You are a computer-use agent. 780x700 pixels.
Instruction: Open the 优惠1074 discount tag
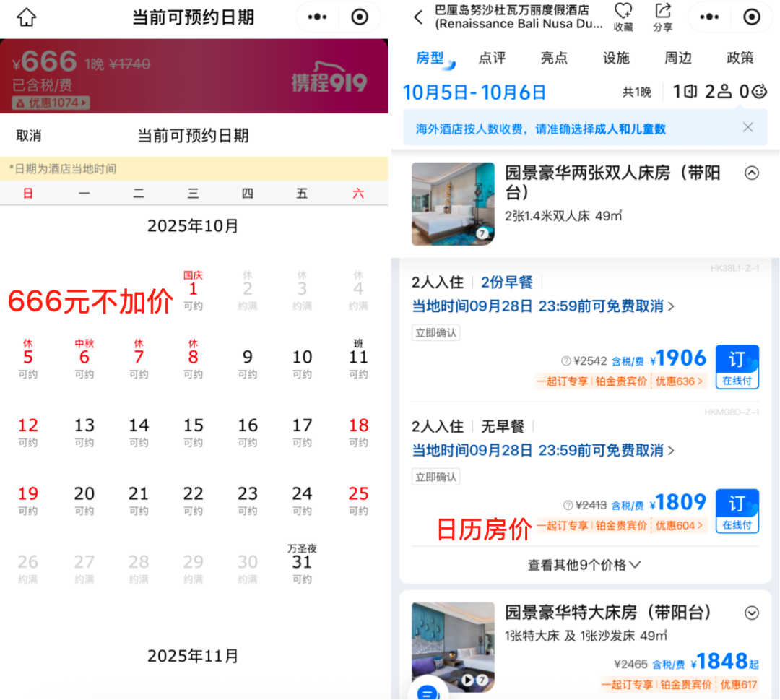51,103
